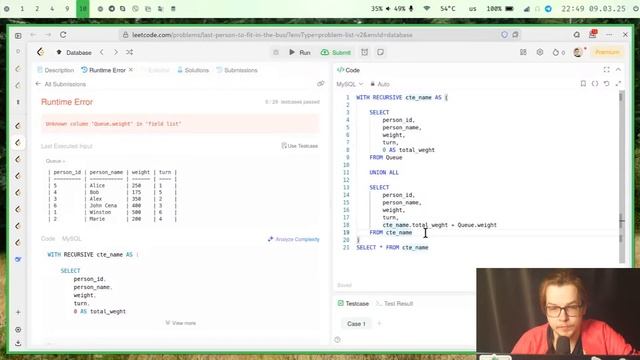640x360 pixels.
Task: Start the timer alarm clock icon
Action: (364, 52)
